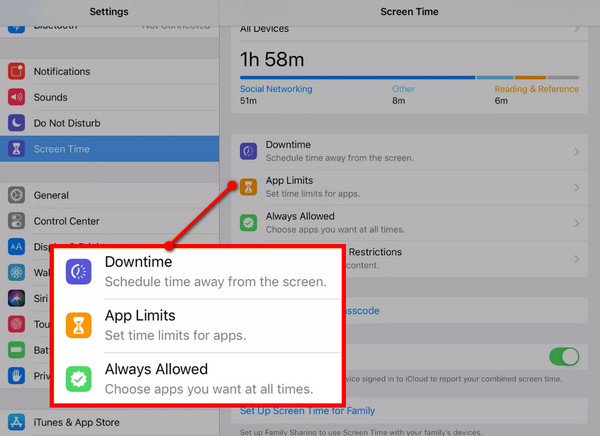This screenshot has height=436, width=600.
Task: Click the "Settings" sidebar header title
Action: [109, 12]
